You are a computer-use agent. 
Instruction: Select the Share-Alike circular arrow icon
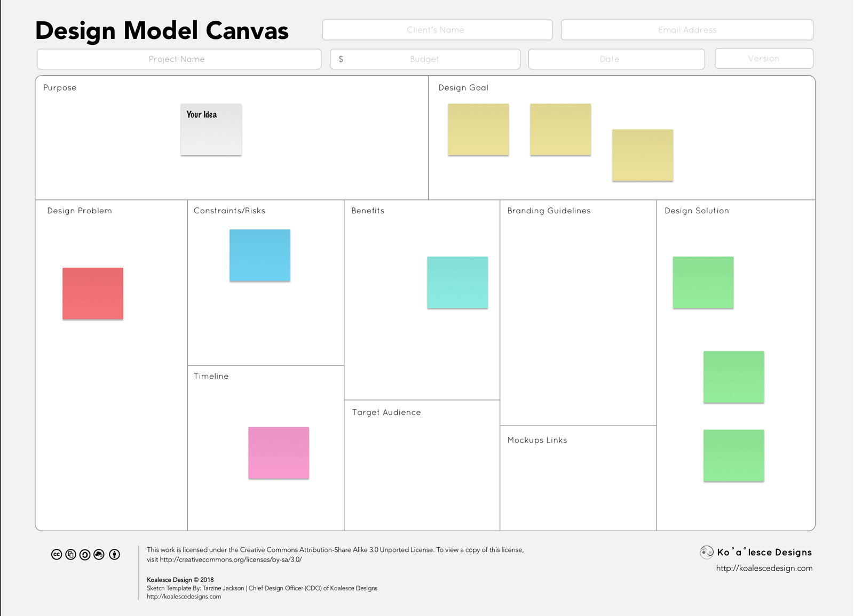[x=85, y=554]
